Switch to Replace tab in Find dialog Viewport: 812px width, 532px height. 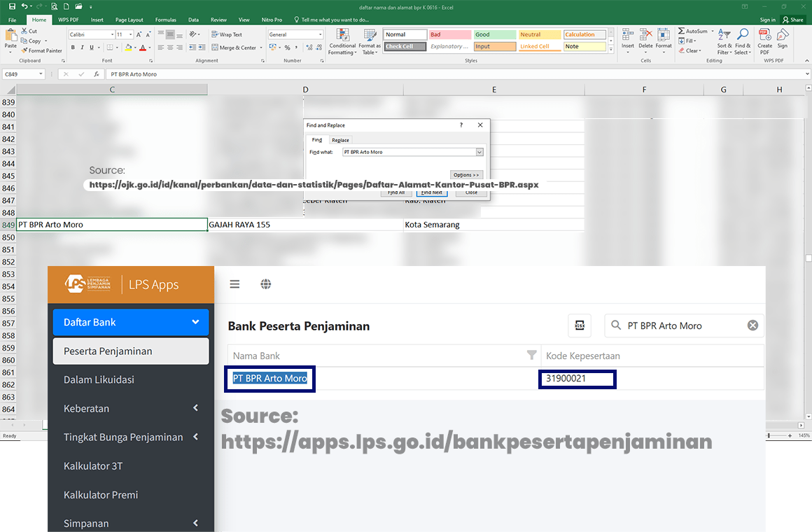pos(340,140)
